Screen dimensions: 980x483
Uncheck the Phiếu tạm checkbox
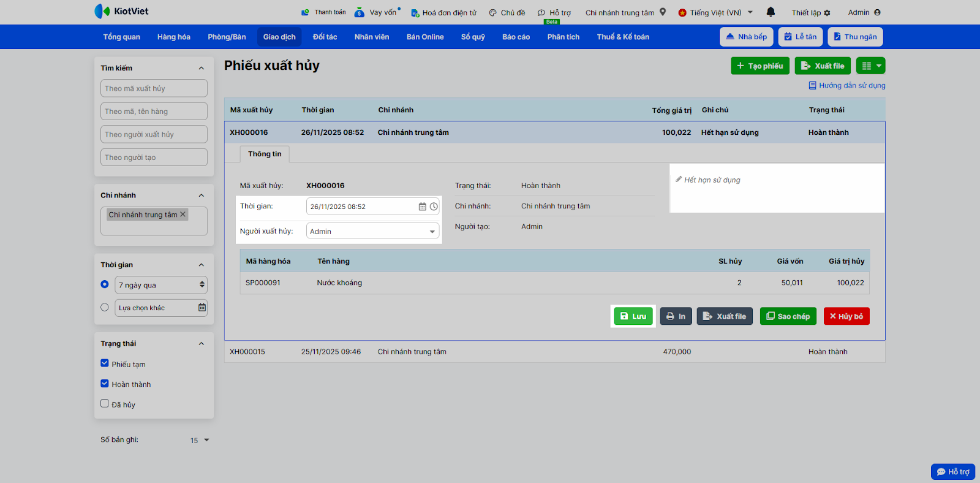105,363
